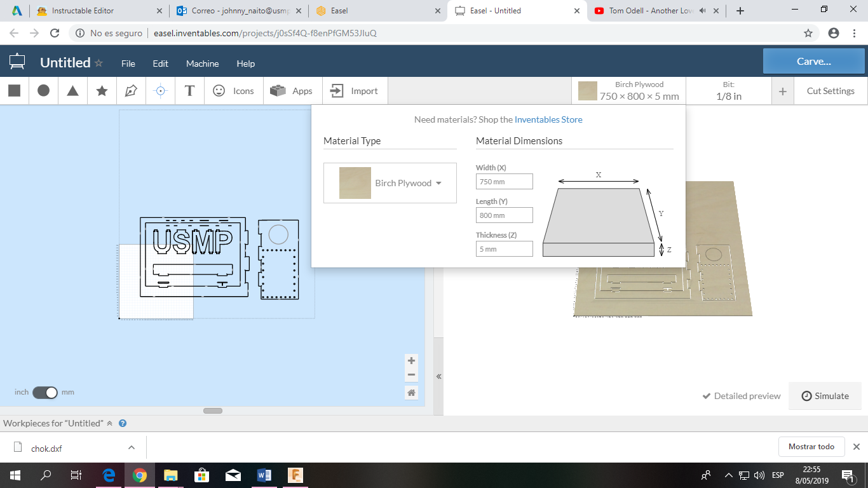Open chok.dxf download options arrow

click(132, 447)
